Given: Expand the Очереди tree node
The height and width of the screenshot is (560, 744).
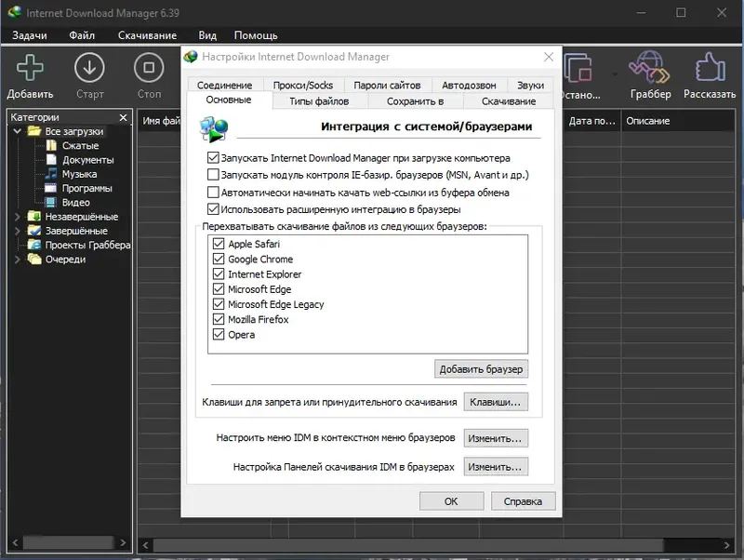Looking at the screenshot, I should pos(18,260).
